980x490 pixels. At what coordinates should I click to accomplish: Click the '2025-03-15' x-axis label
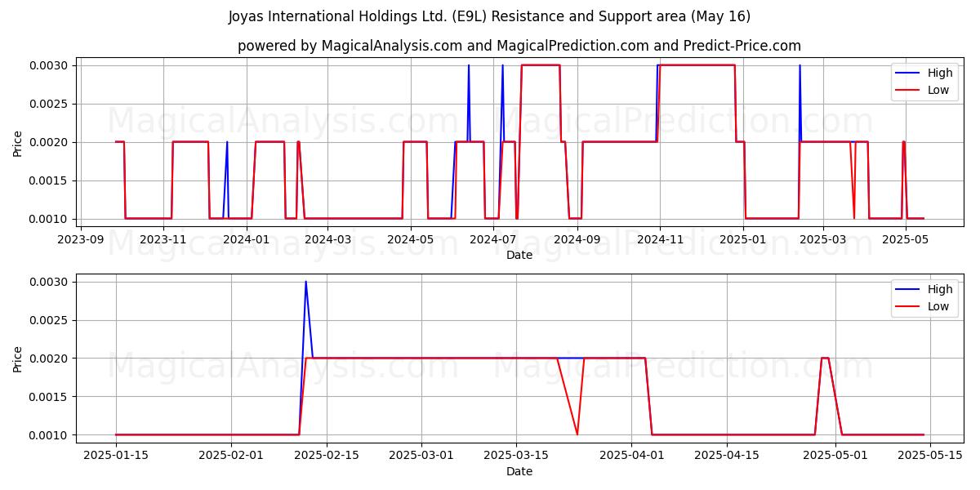coord(516,456)
